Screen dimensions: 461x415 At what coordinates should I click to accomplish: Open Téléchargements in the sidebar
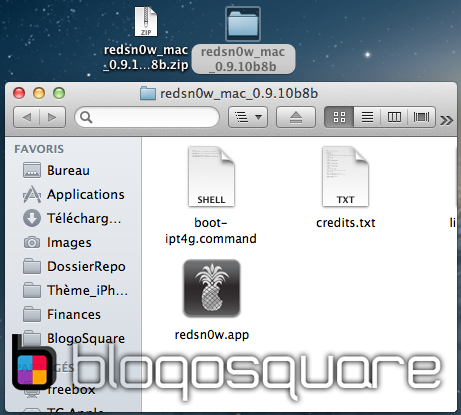coord(73,218)
